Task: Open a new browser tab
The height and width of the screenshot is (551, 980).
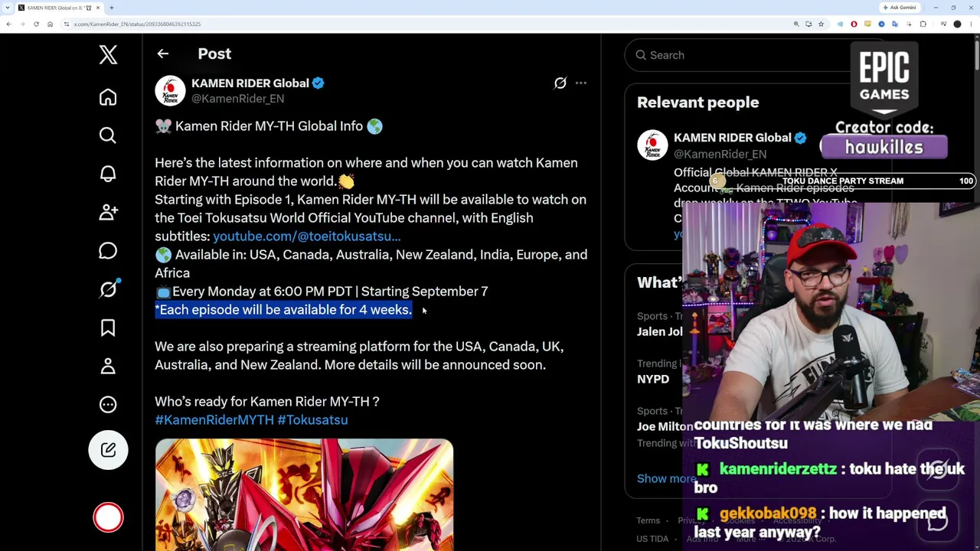Action: click(112, 8)
